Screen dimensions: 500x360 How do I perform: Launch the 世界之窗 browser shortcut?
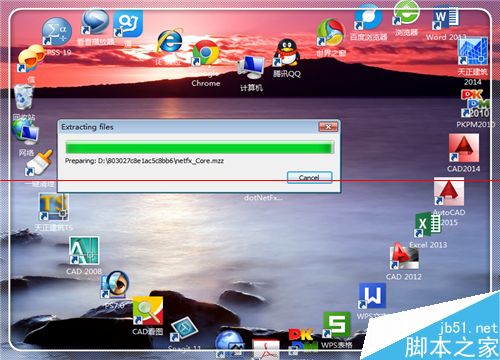pos(331,33)
